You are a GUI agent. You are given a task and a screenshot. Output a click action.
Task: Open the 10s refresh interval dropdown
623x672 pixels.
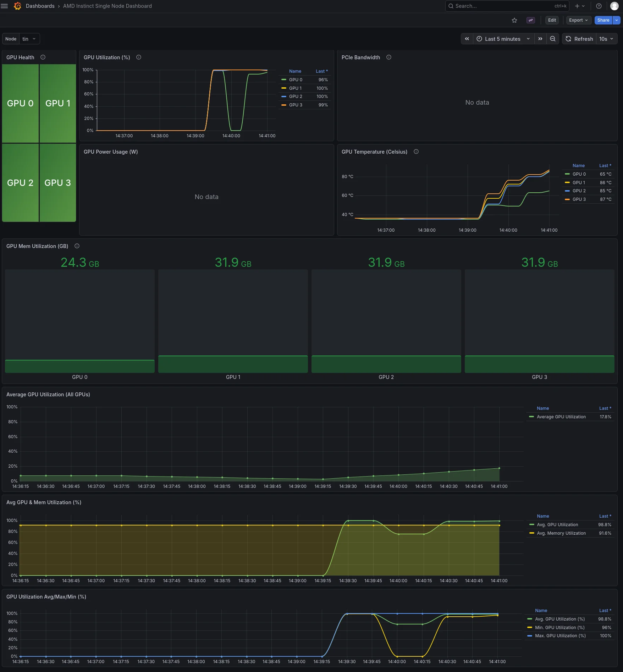click(x=606, y=39)
